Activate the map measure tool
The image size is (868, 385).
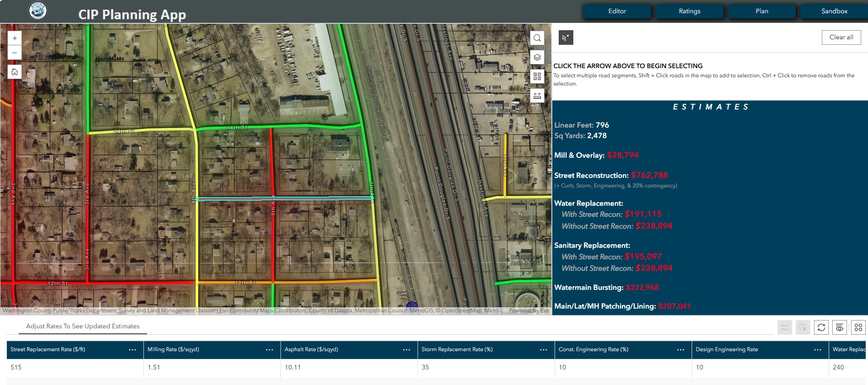tap(537, 96)
